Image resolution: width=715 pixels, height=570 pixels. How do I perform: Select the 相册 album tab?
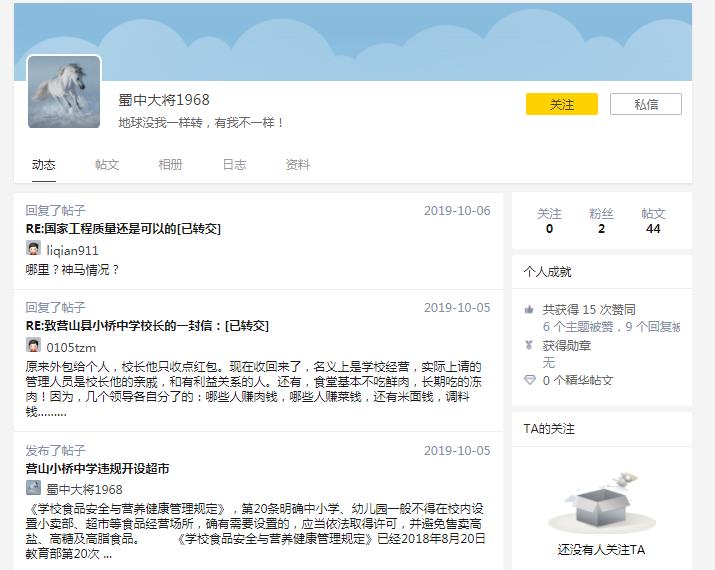[x=170, y=165]
